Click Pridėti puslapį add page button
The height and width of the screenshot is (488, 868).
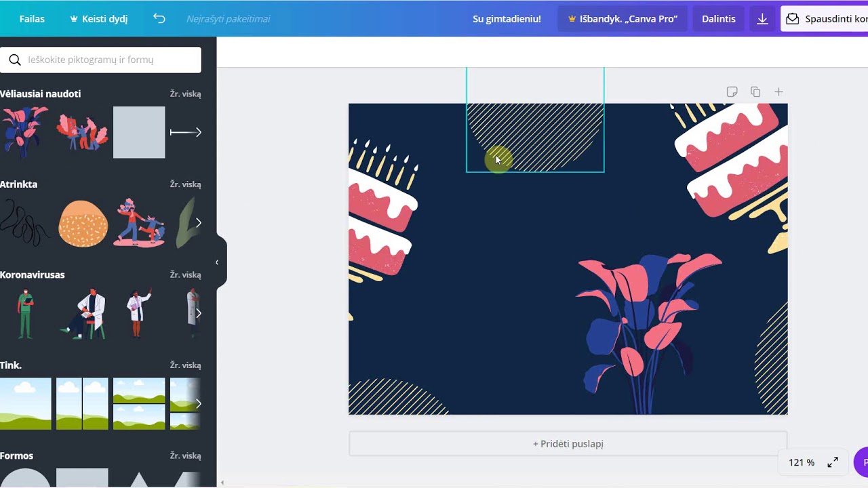coord(568,444)
